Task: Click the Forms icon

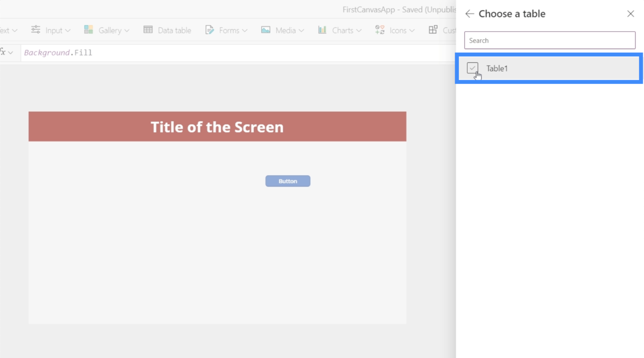Action: point(209,30)
